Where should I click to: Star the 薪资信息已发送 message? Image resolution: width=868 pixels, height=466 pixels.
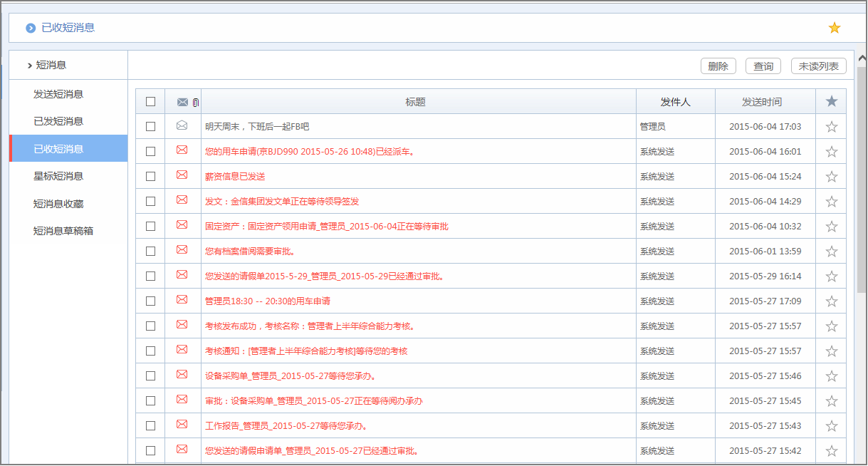pyautogui.click(x=831, y=177)
